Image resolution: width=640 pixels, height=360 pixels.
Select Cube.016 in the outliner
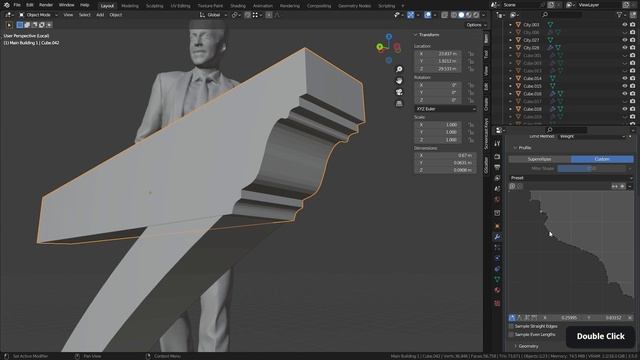(532, 94)
